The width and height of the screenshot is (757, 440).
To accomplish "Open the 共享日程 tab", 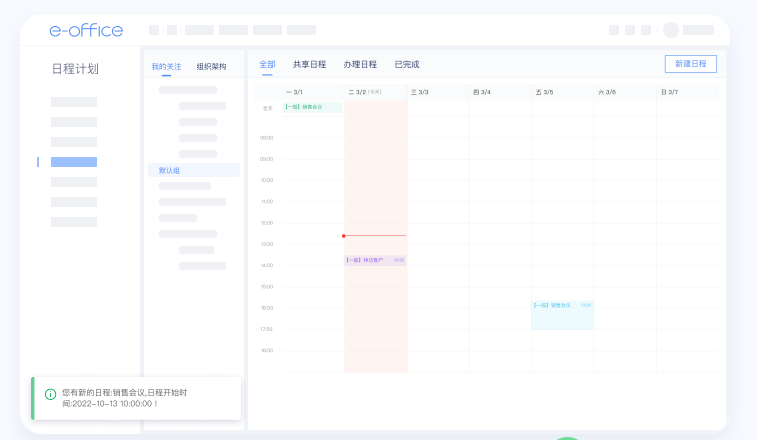I will (x=309, y=65).
